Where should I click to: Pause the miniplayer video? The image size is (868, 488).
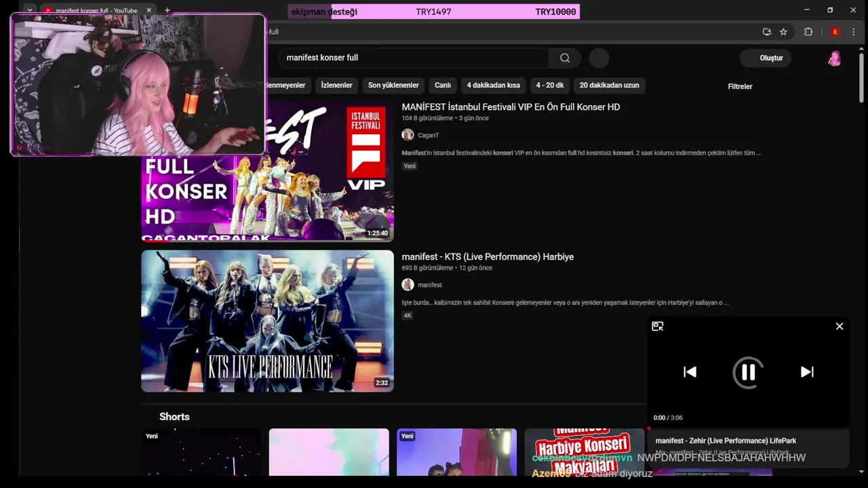pyautogui.click(x=748, y=371)
